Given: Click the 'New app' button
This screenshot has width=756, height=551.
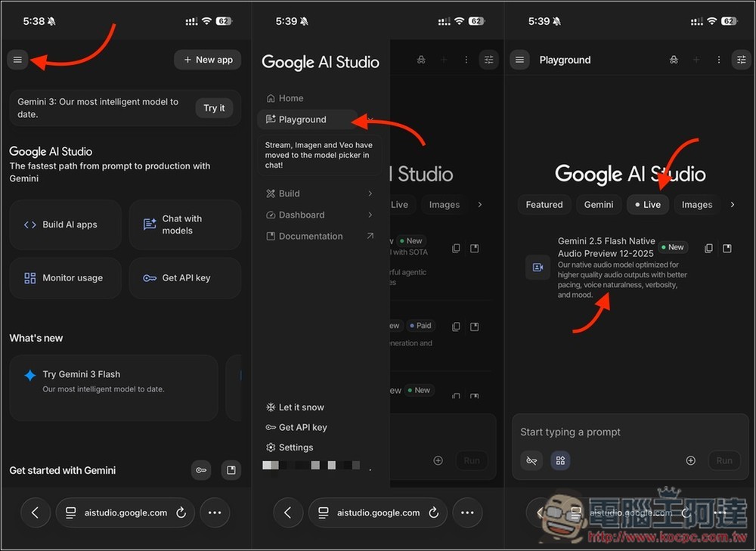Looking at the screenshot, I should 208,60.
